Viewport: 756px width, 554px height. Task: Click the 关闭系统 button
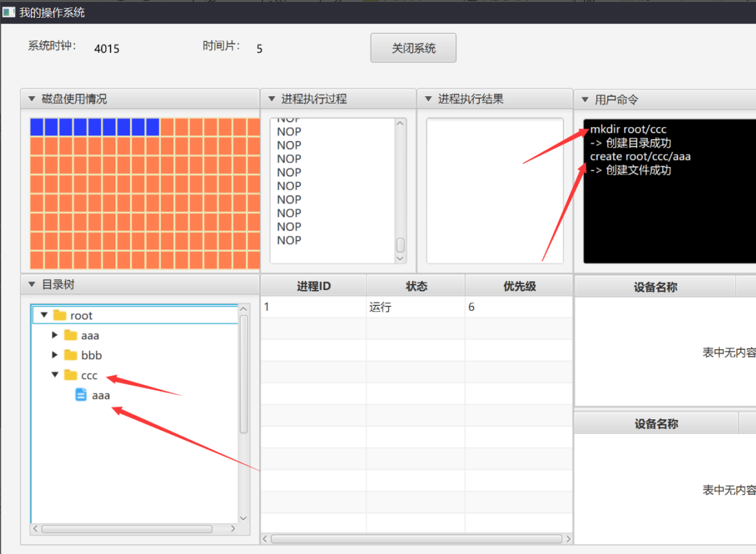[x=413, y=47]
